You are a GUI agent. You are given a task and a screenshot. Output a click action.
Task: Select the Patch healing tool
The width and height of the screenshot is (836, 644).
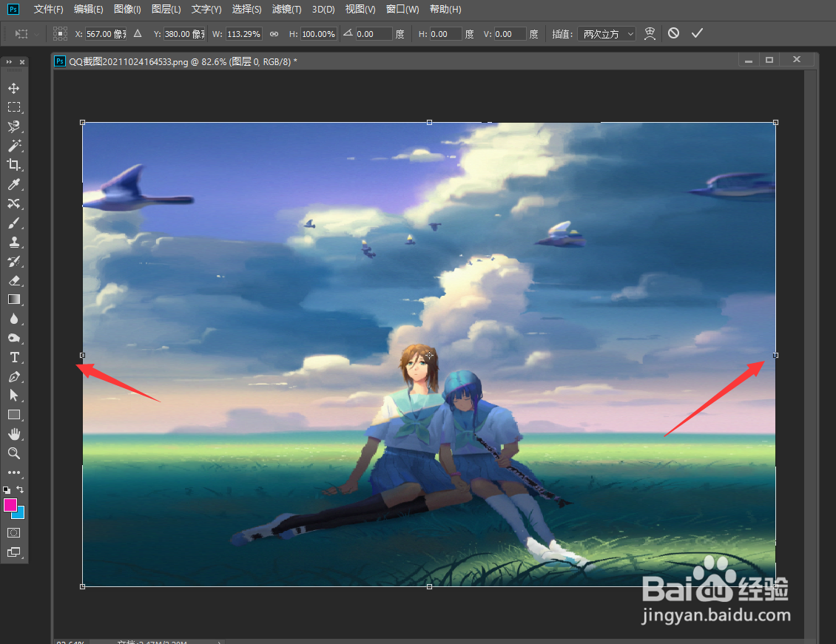pos(14,203)
